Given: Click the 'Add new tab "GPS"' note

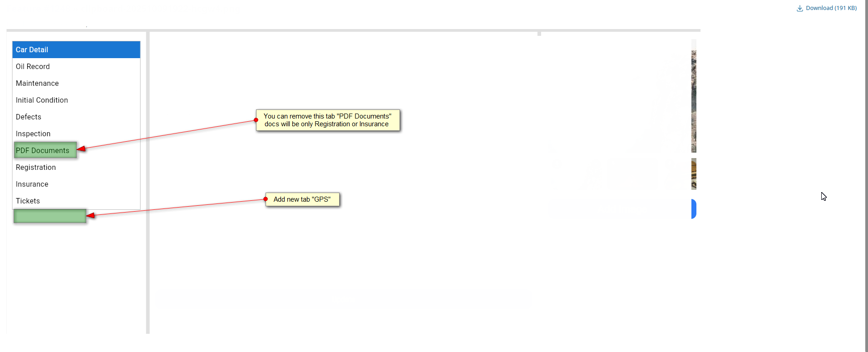Looking at the screenshot, I should 302,199.
